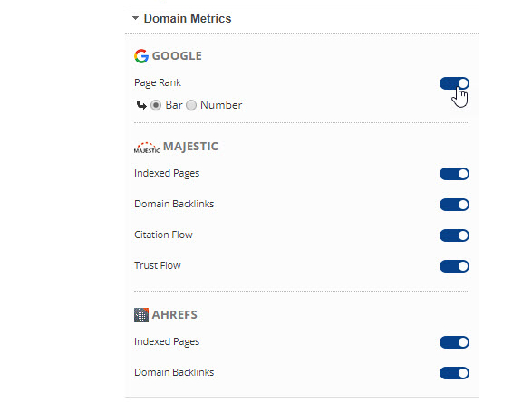Click the arrow icon beside Bar option

[141, 105]
